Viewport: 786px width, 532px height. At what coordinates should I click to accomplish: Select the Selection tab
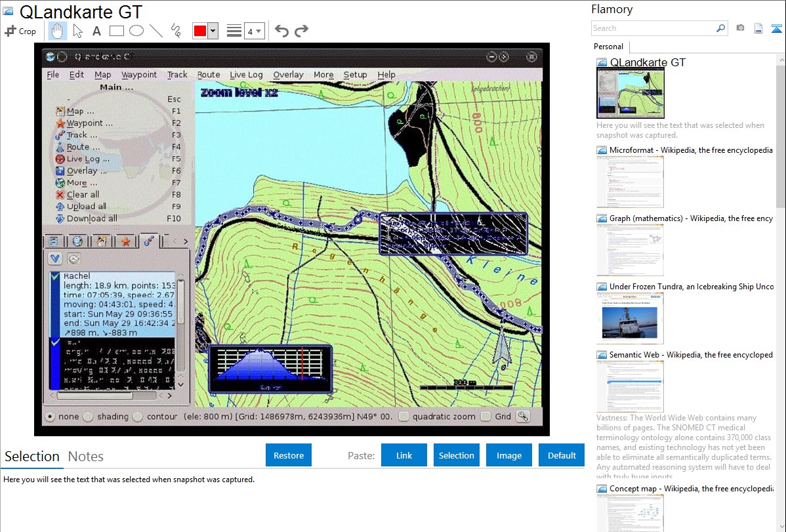32,457
